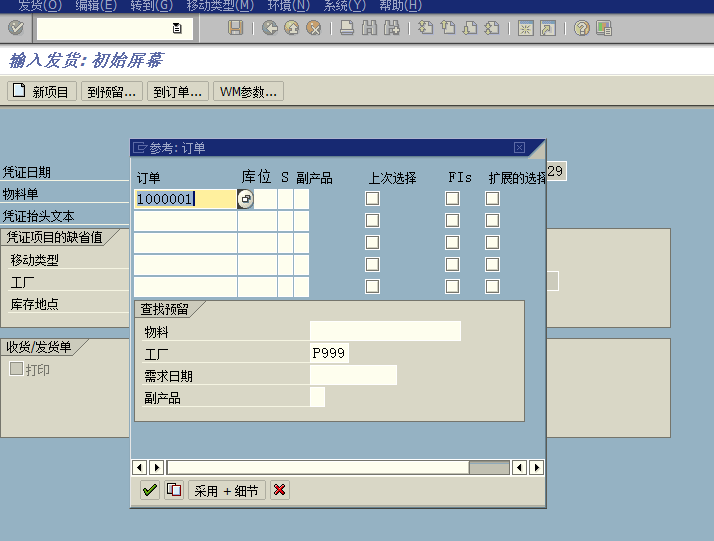
Task: Cancel dialog with red X button
Action: click(x=280, y=490)
